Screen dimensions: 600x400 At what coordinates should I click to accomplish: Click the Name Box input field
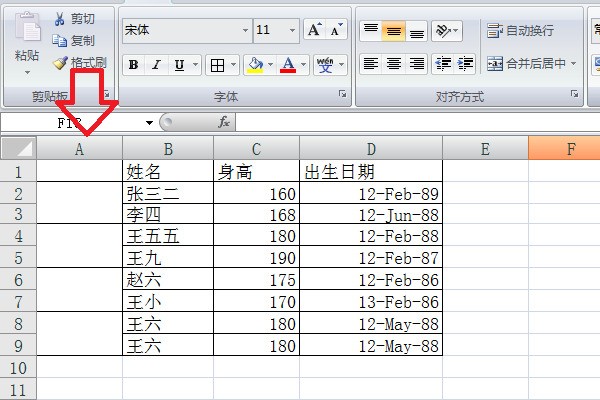pyautogui.click(x=73, y=123)
